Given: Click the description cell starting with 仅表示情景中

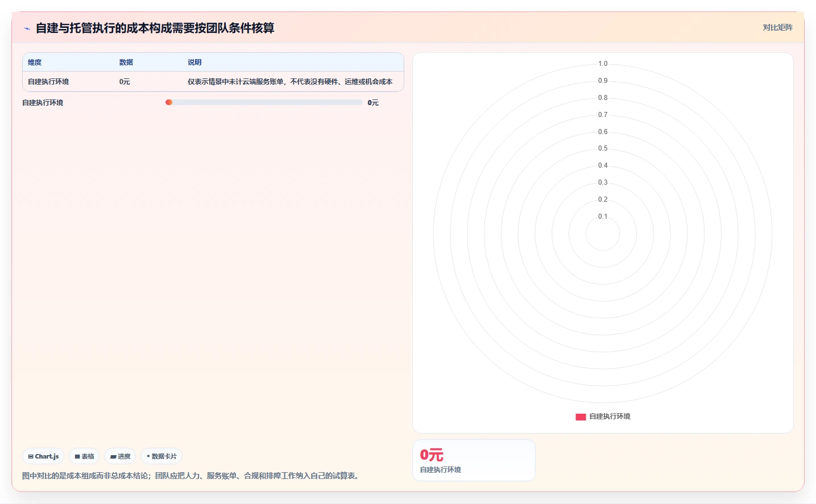Looking at the screenshot, I should (x=290, y=82).
